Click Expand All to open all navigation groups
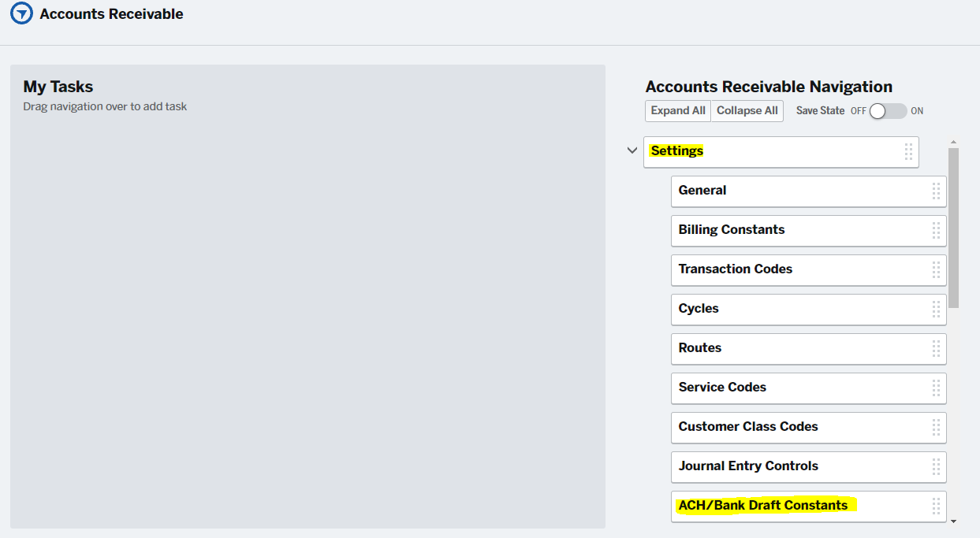The image size is (980, 538). (677, 111)
